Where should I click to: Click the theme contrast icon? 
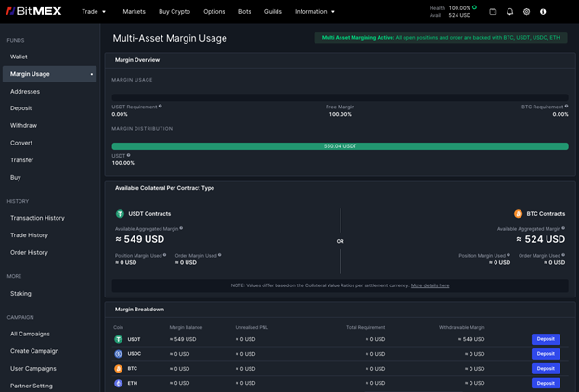point(543,12)
